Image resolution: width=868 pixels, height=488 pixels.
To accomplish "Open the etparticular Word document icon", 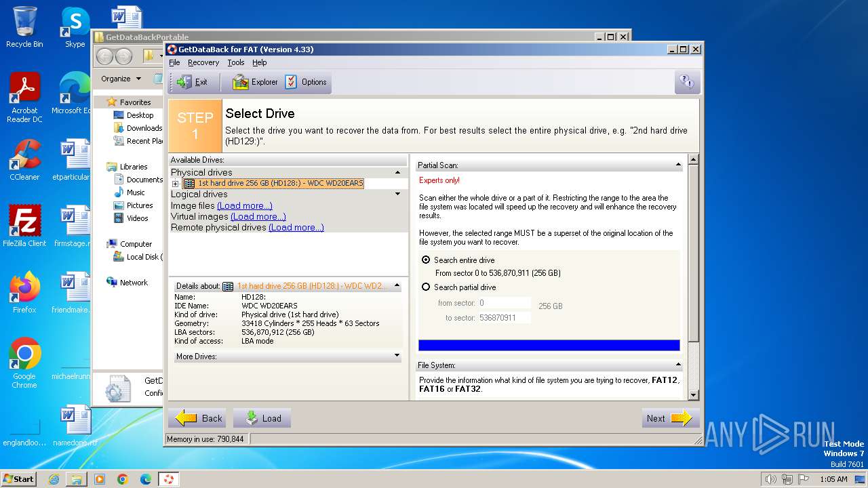I will 75,160.
